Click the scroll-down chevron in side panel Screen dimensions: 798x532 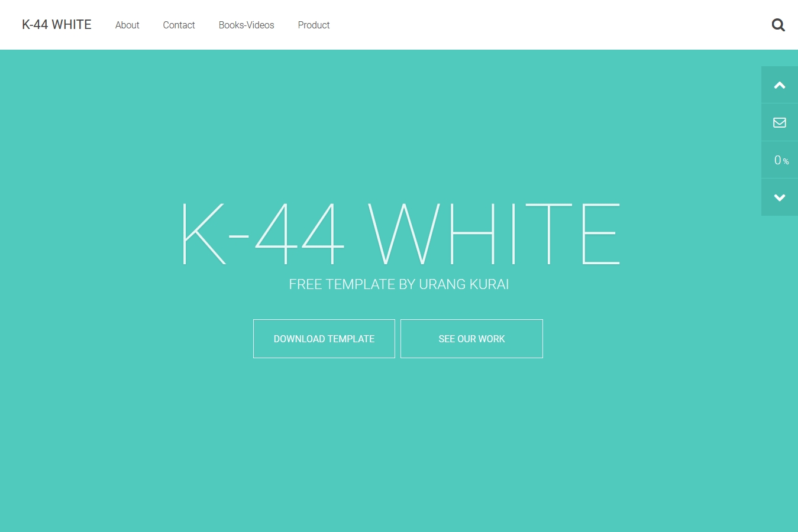pos(780,197)
